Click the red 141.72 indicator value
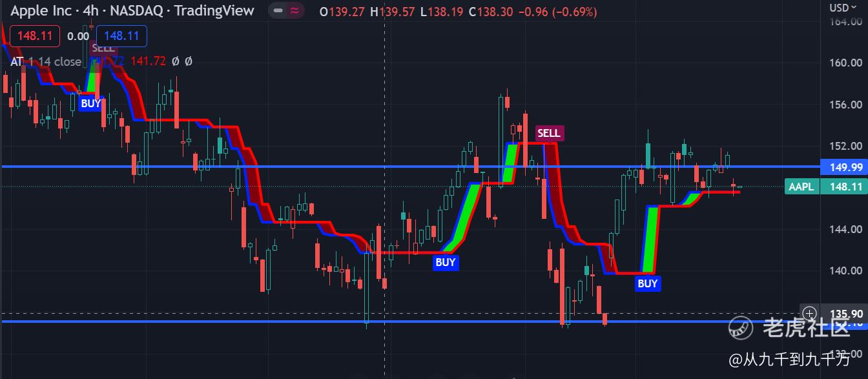The width and height of the screenshot is (868, 379). pos(148,61)
